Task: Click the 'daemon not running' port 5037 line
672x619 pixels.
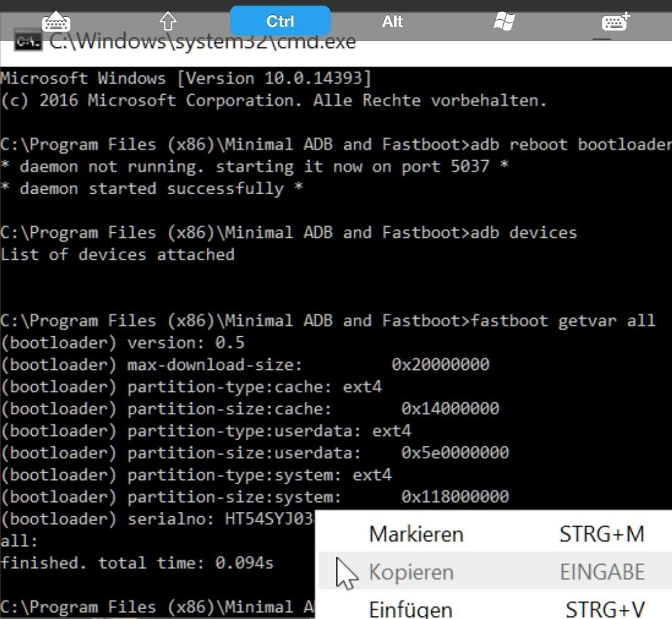Action: point(254,166)
